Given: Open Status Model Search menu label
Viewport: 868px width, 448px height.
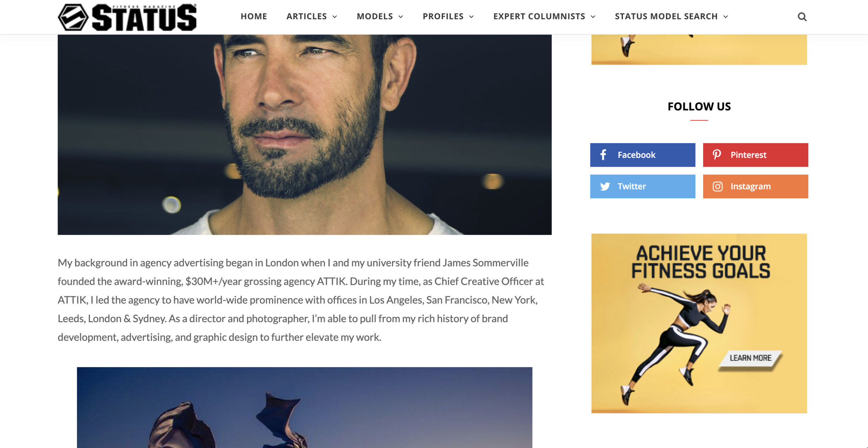Looking at the screenshot, I should 666,16.
